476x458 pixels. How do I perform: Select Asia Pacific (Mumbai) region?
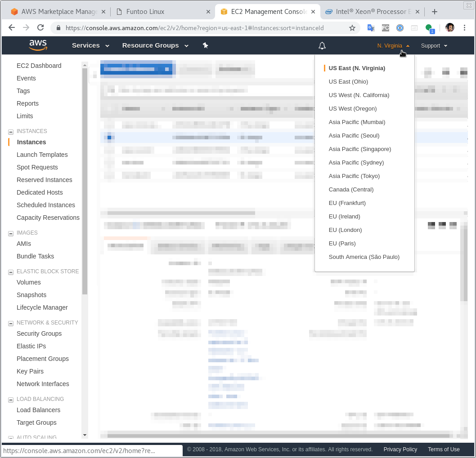[x=357, y=122]
